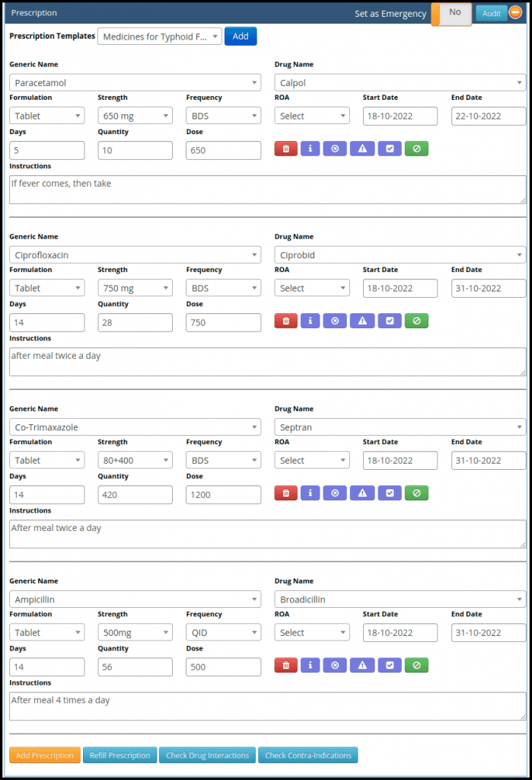Run Check Drug Interactions
The width and height of the screenshot is (532, 780).
(x=207, y=755)
